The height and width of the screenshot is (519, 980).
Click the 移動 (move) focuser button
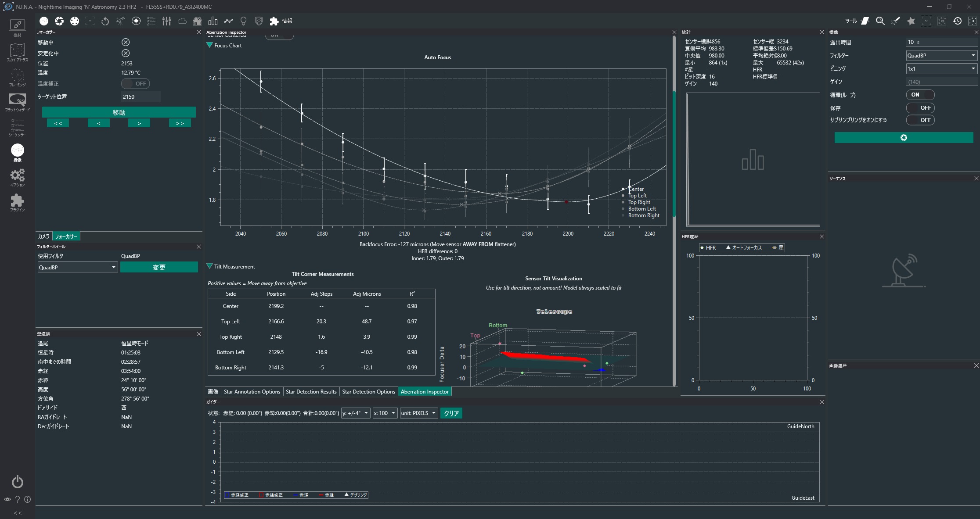pos(119,112)
